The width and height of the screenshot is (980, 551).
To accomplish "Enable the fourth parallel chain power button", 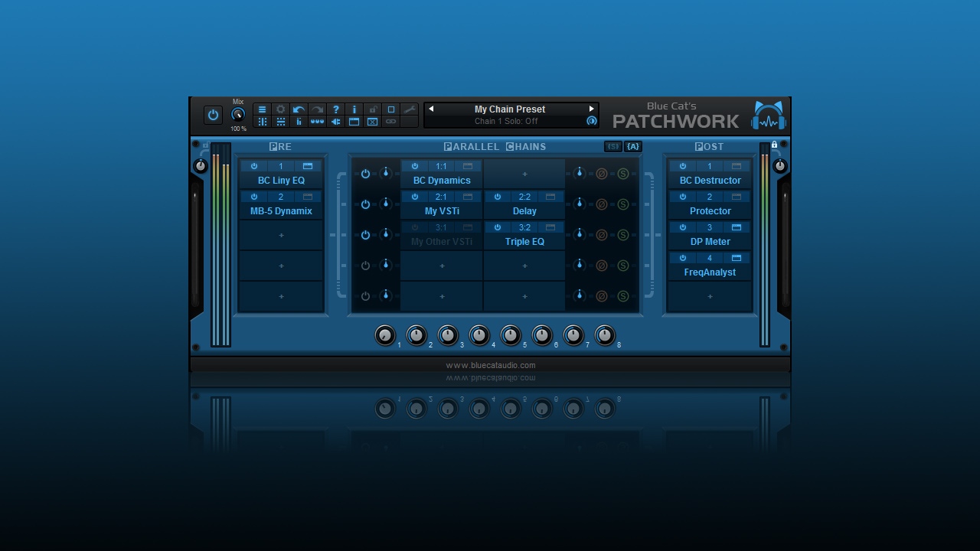I will click(365, 266).
